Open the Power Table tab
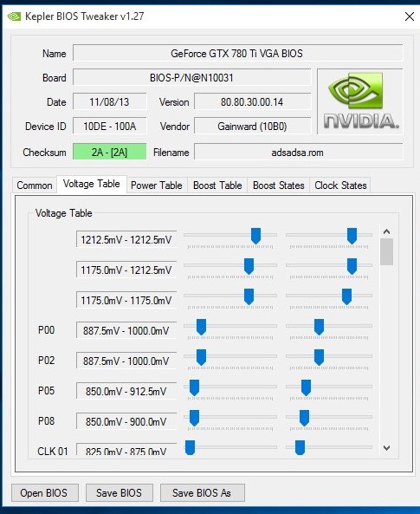The image size is (420, 514). [x=157, y=185]
